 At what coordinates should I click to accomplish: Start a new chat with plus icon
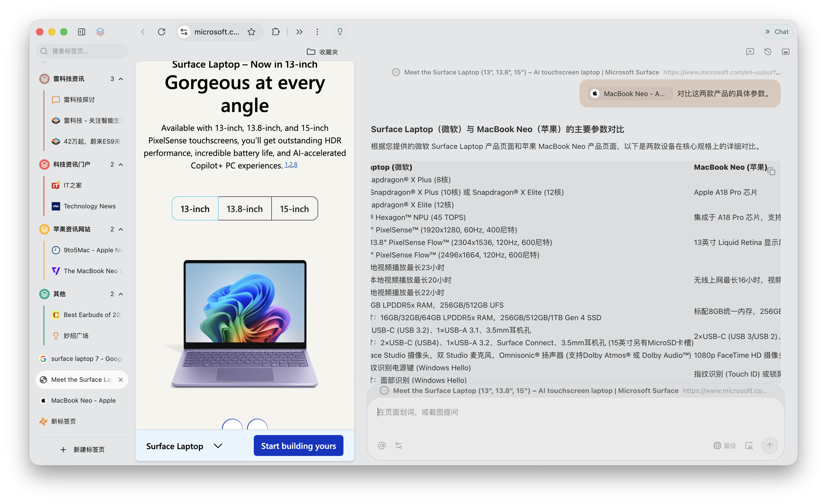coord(750,52)
